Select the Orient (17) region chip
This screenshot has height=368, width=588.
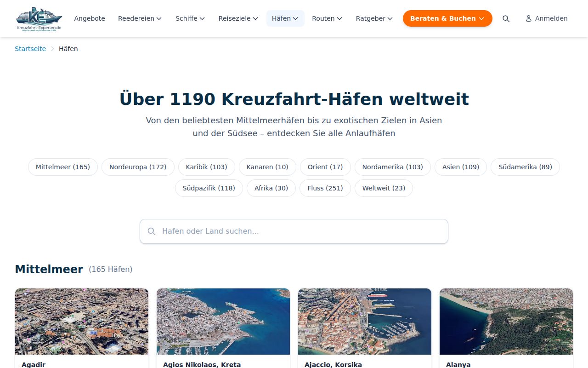325,167
